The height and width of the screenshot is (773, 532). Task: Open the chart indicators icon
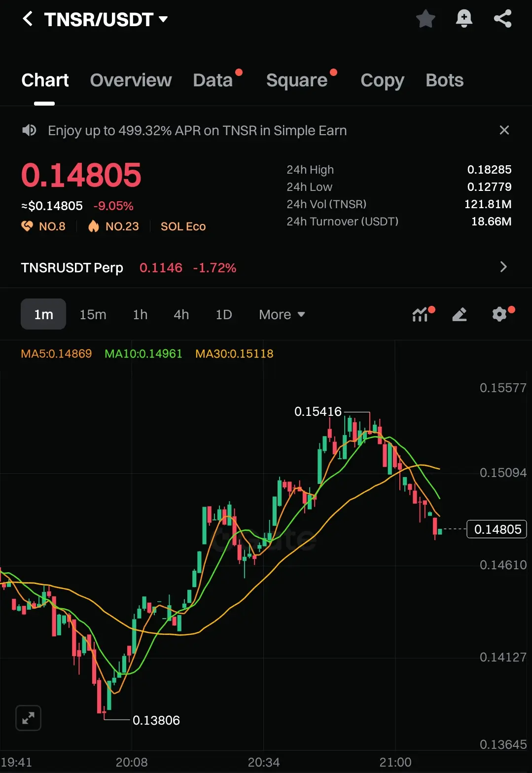coord(421,314)
